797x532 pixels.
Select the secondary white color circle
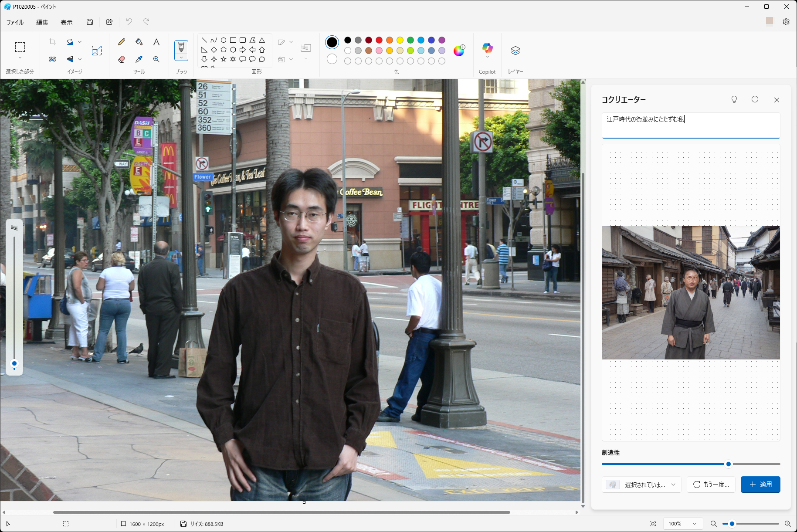(332, 59)
